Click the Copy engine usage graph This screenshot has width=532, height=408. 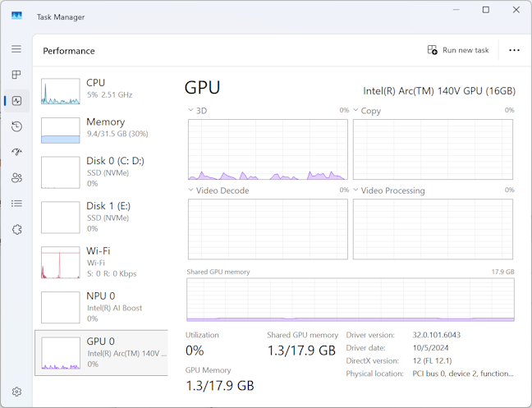tap(433, 149)
